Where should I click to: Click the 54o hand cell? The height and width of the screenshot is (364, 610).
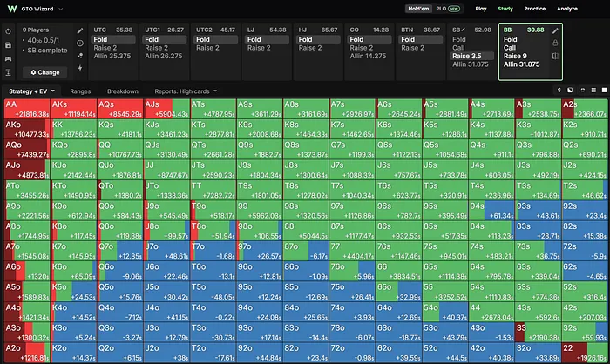(445, 312)
